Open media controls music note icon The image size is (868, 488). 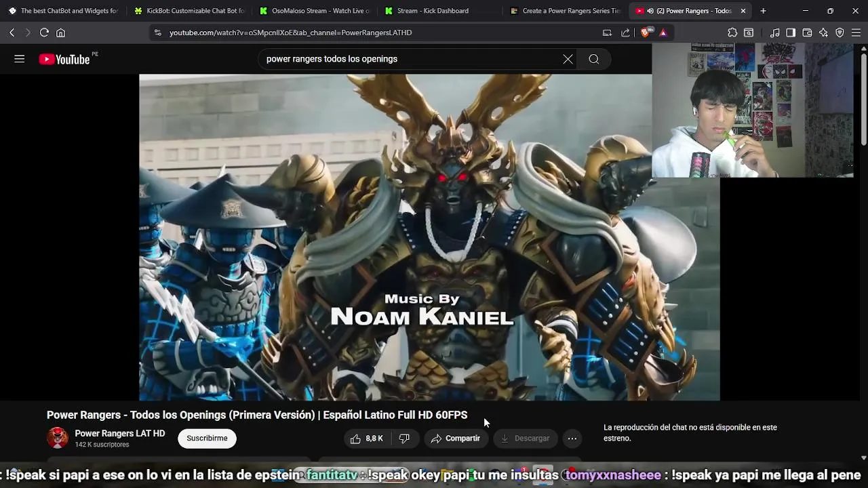(775, 33)
